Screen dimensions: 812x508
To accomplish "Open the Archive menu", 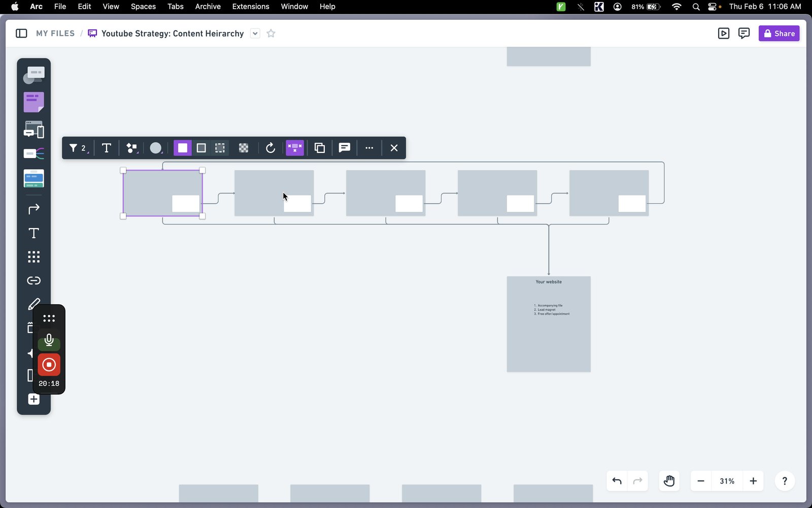I will click(208, 7).
